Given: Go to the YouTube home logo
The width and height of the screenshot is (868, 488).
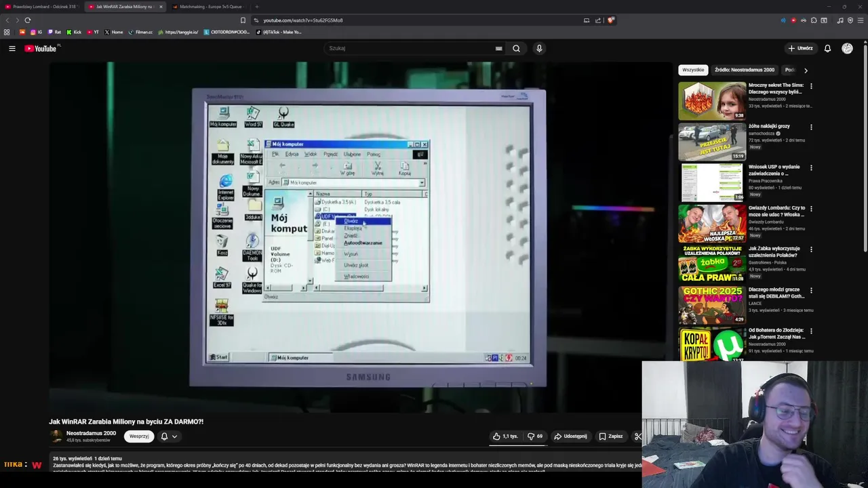Looking at the screenshot, I should pos(41,48).
